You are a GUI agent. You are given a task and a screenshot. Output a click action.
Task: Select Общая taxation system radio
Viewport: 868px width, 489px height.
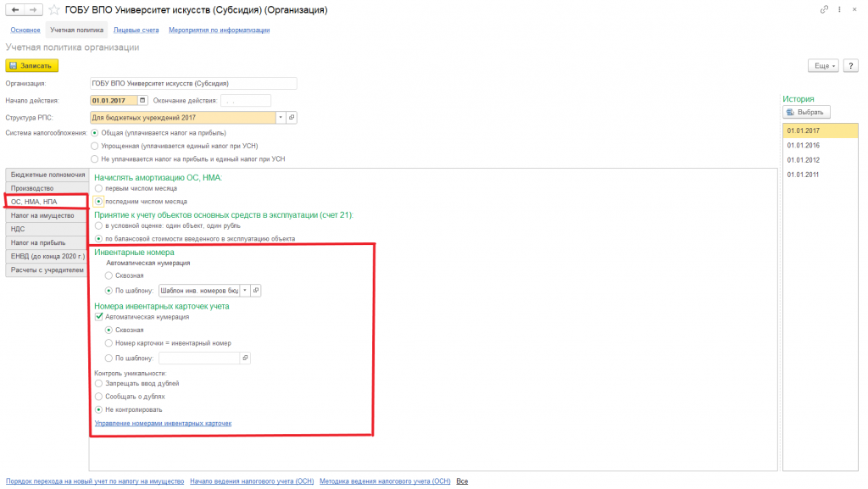click(95, 133)
